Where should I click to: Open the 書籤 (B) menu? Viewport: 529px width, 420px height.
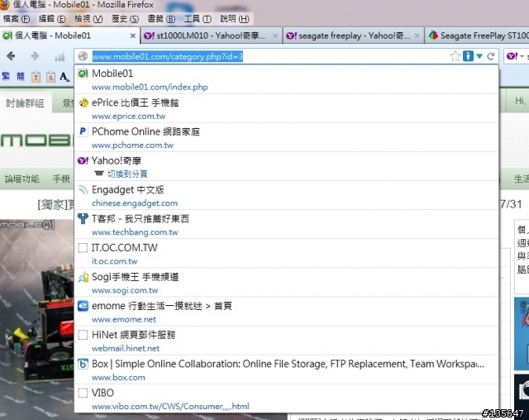[162, 19]
